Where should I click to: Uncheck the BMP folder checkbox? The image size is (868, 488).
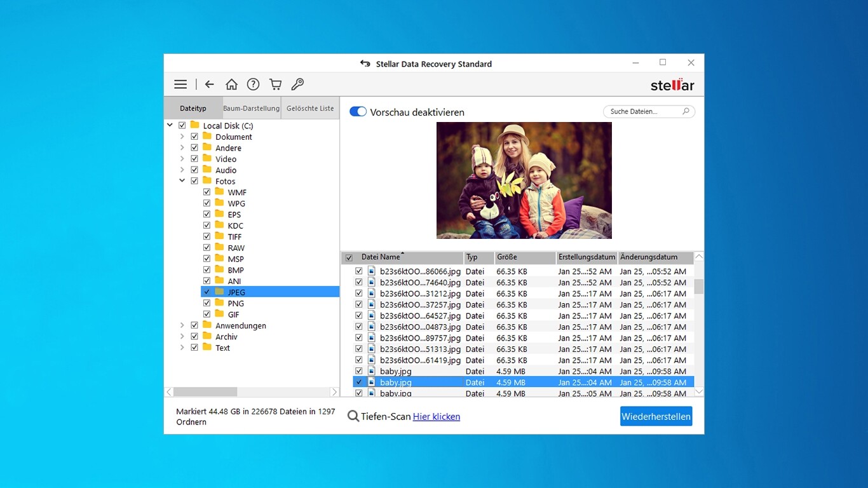[207, 270]
